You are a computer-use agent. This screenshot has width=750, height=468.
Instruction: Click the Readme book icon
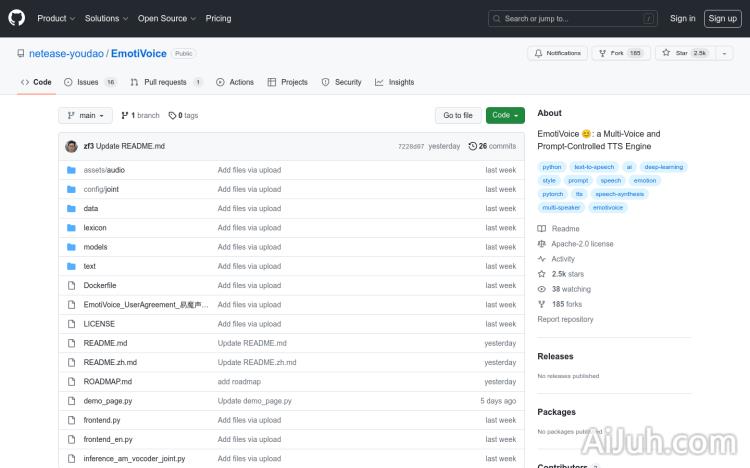(542, 229)
